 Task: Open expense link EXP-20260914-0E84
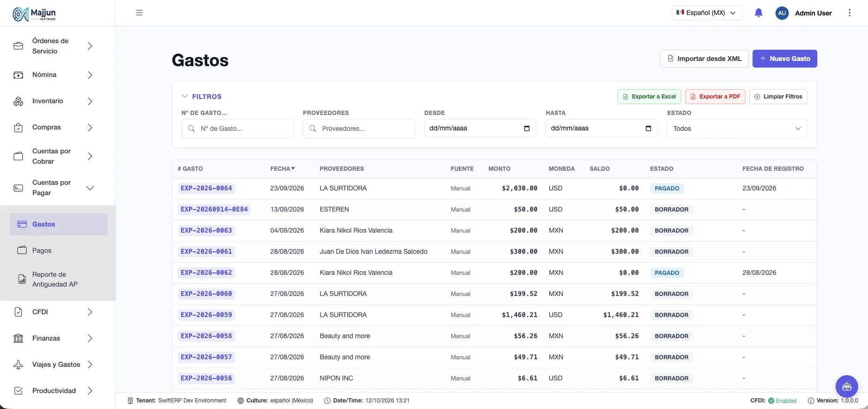pyautogui.click(x=214, y=210)
